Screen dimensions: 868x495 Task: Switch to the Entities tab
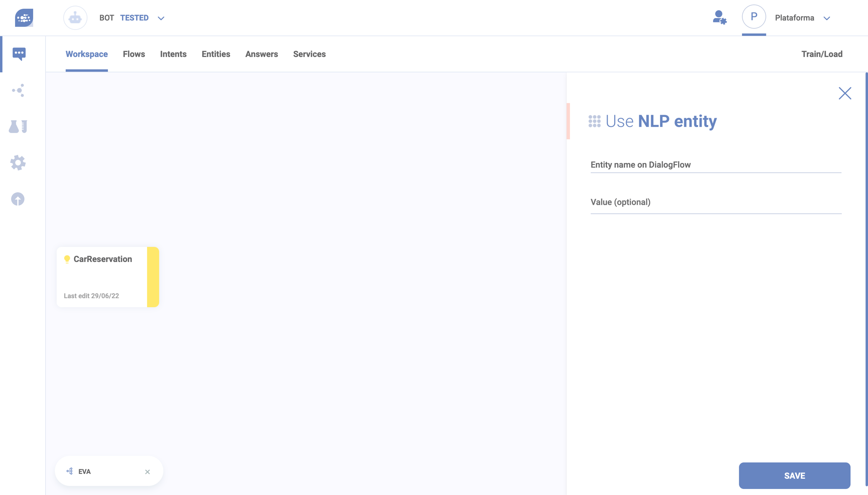tap(215, 54)
